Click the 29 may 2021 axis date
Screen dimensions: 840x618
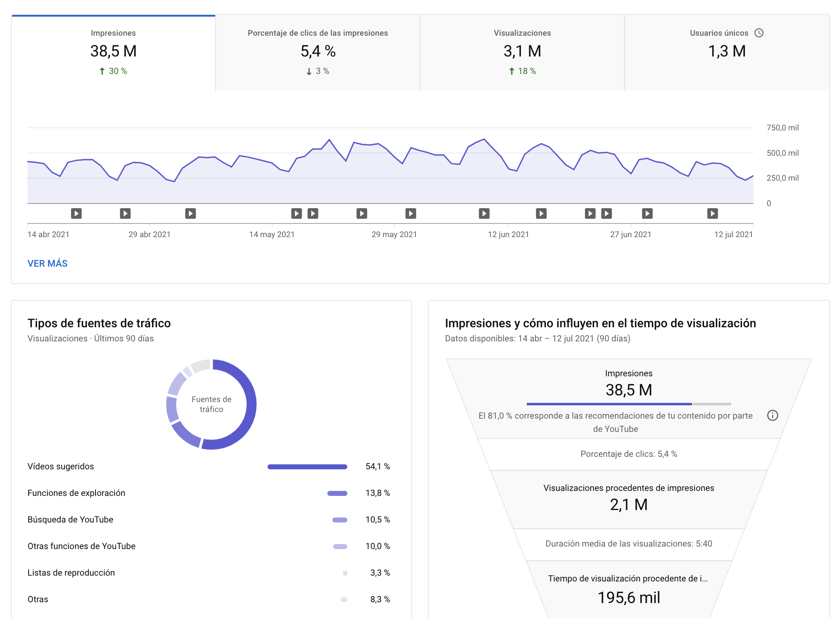point(394,234)
